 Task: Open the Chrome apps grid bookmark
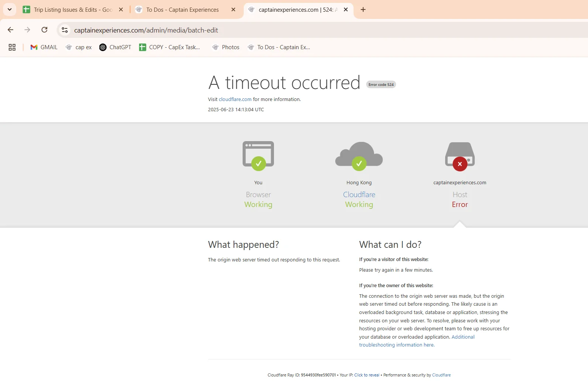click(12, 47)
